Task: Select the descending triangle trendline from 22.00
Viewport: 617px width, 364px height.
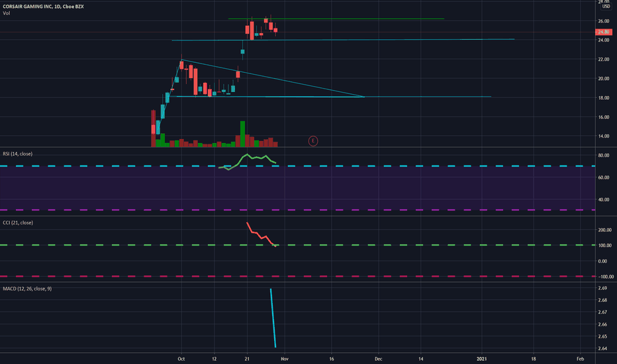Action: point(273,78)
